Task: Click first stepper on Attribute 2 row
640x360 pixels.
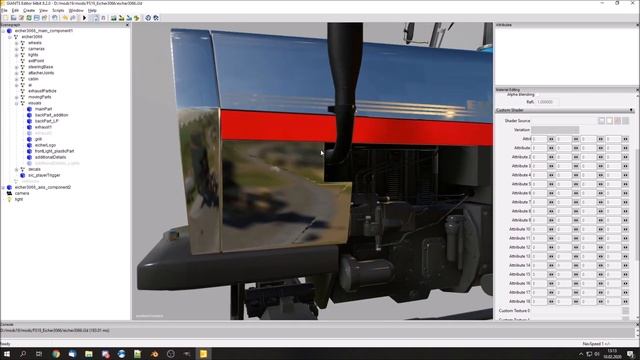Action: pyautogui.click(x=551, y=157)
